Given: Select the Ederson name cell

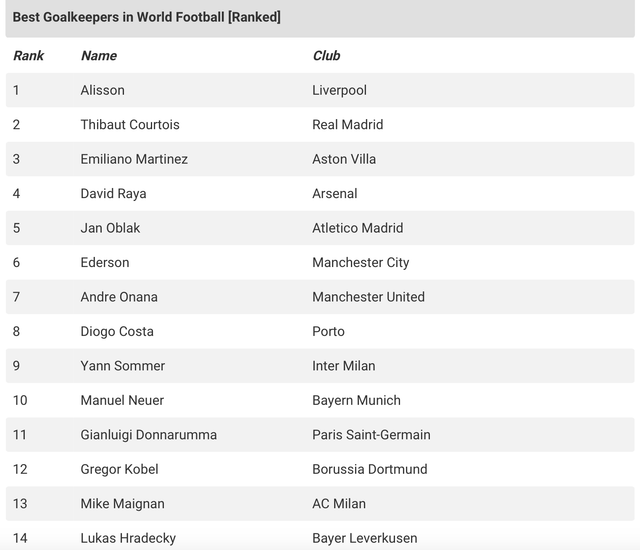Looking at the screenshot, I should tap(104, 263).
